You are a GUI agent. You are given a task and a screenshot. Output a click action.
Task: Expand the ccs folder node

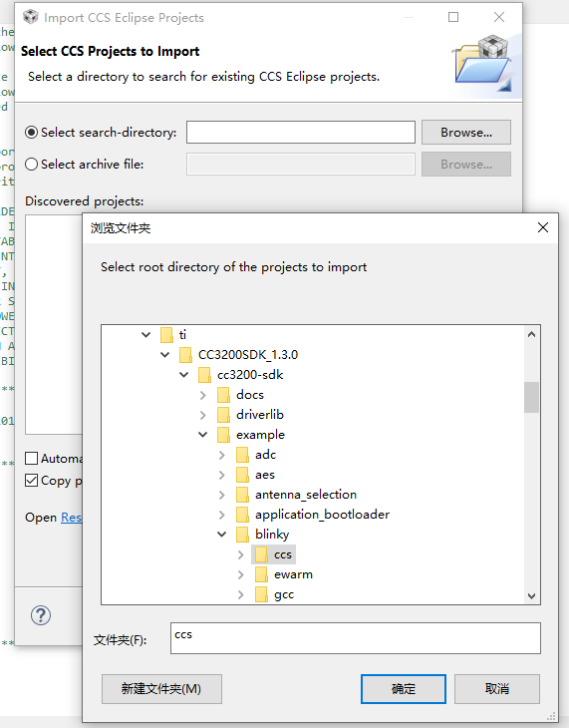pos(241,554)
